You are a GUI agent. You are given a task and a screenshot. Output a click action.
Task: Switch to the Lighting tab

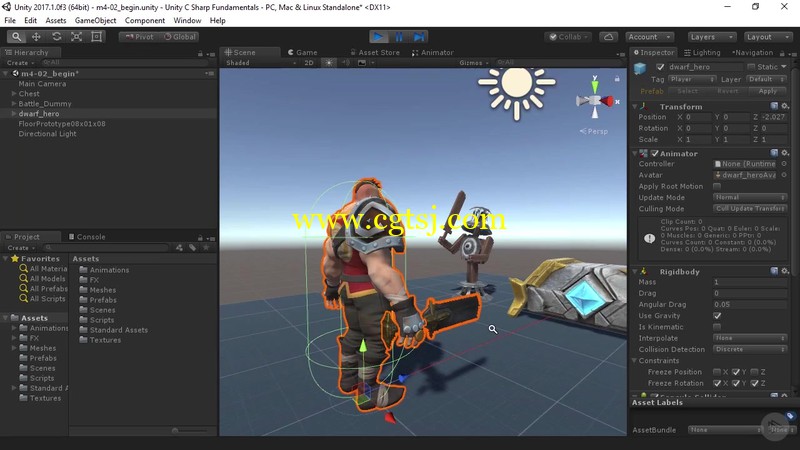(702, 53)
